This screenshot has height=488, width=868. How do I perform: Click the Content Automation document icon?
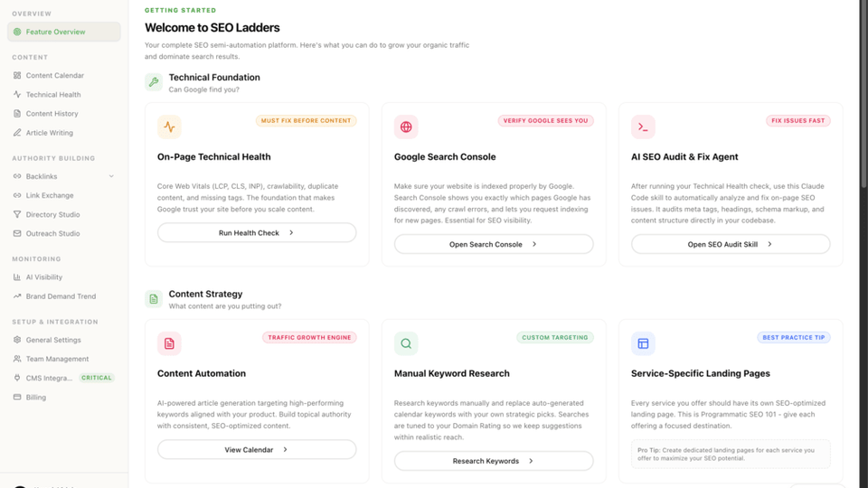pos(169,343)
